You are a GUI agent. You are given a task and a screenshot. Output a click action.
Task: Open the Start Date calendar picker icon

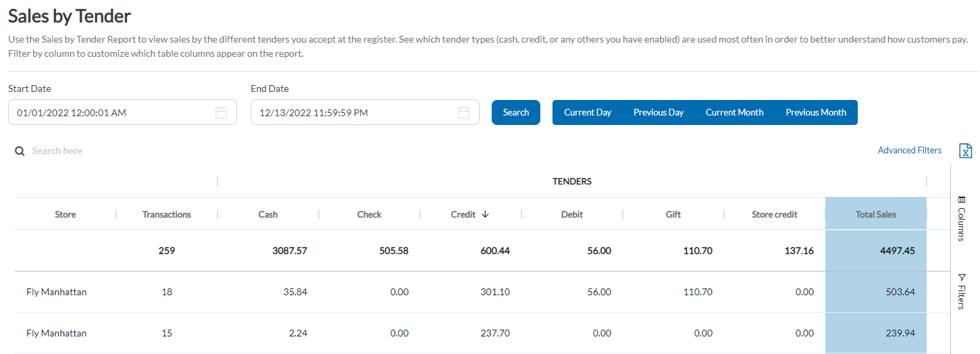point(221,113)
